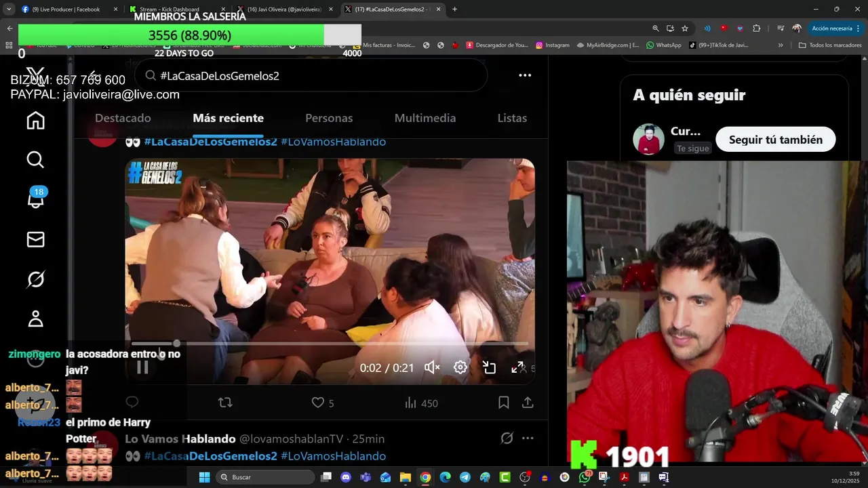This screenshot has width=868, height=488.
Task: Open Grok icon in X sidebar
Action: pyautogui.click(x=35, y=279)
